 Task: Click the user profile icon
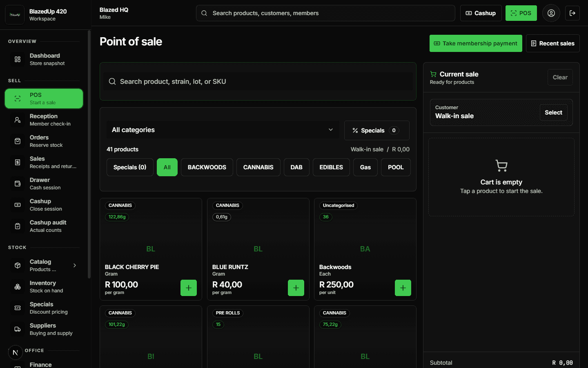pos(551,13)
